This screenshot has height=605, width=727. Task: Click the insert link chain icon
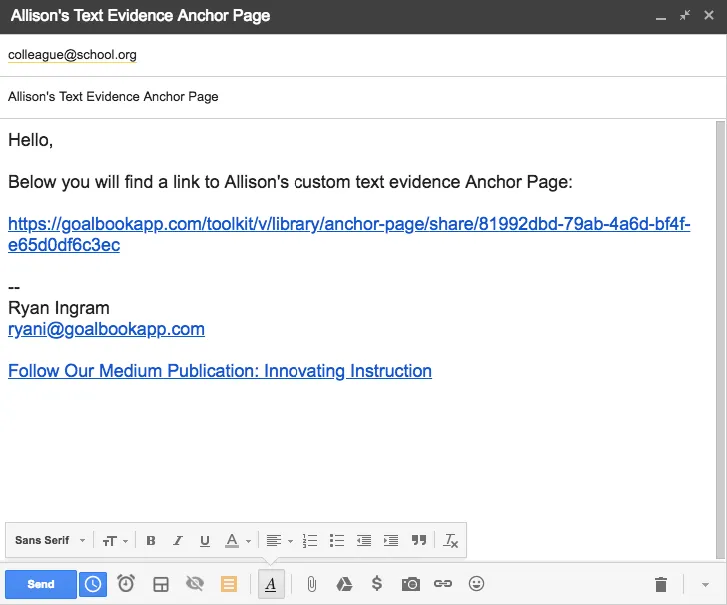442,584
